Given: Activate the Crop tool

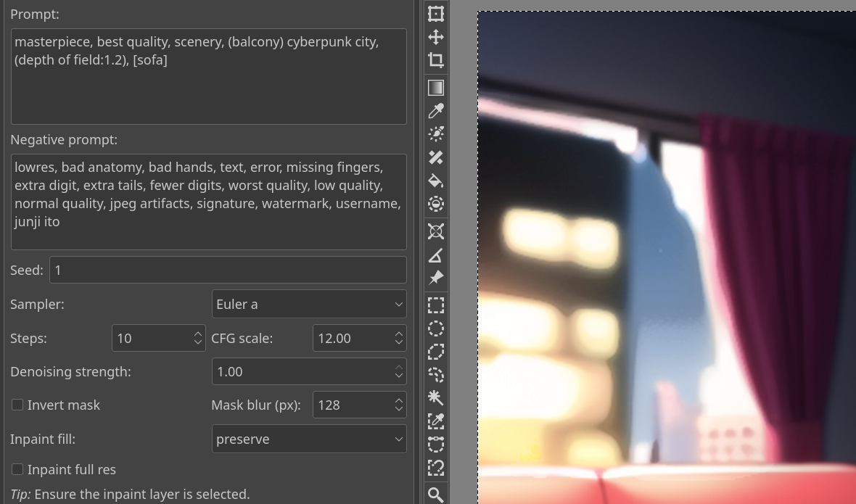Looking at the screenshot, I should coord(436,60).
